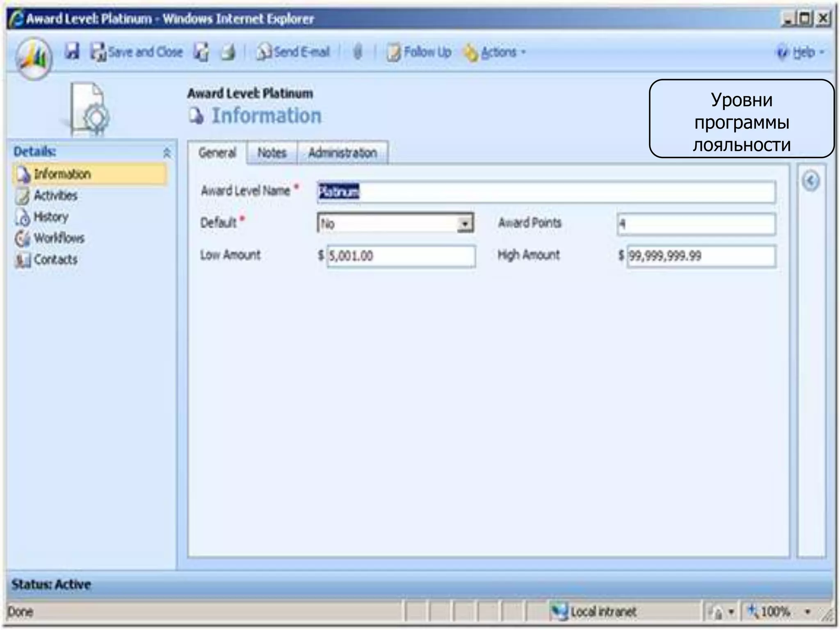This screenshot has height=630, width=840.
Task: Open the Actions dropdown menu
Action: (x=495, y=52)
